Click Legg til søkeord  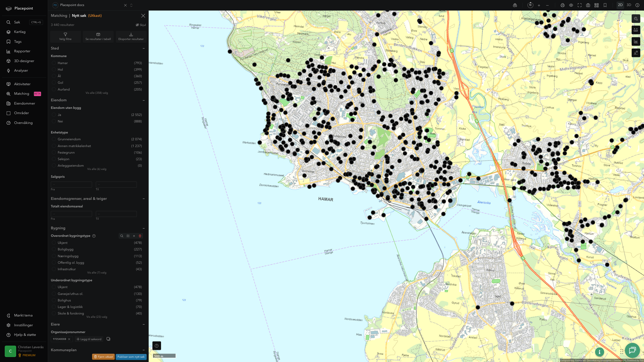[x=89, y=339]
